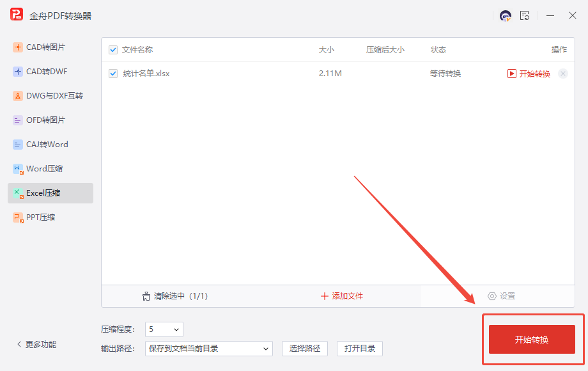Click the 等待转换 status text
This screenshot has width=588, height=371.
[445, 74]
